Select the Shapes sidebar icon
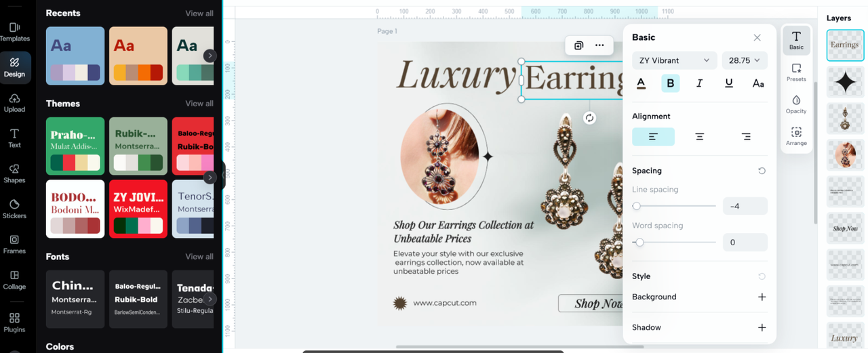This screenshot has height=353, width=868. (x=14, y=173)
